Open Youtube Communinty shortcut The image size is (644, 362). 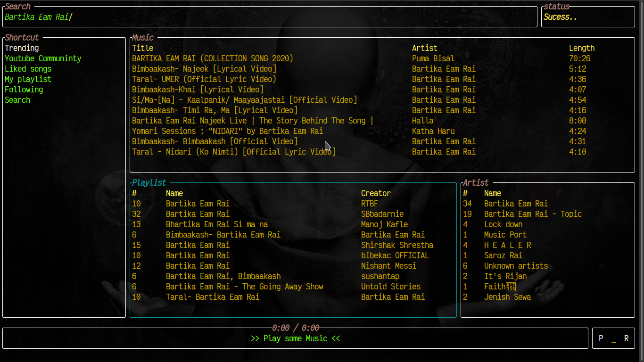click(43, 58)
